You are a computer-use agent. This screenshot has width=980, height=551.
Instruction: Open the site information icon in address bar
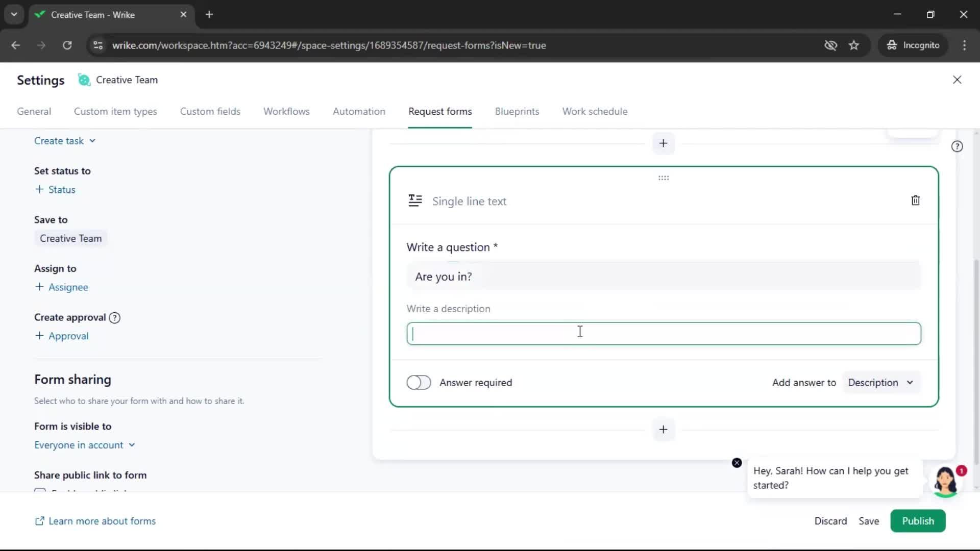(x=97, y=45)
